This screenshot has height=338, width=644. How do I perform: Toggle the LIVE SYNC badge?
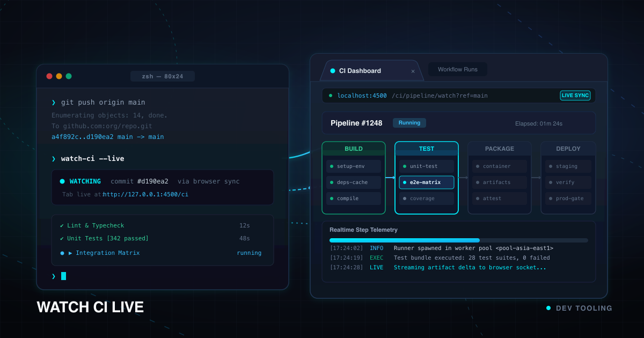click(x=575, y=95)
